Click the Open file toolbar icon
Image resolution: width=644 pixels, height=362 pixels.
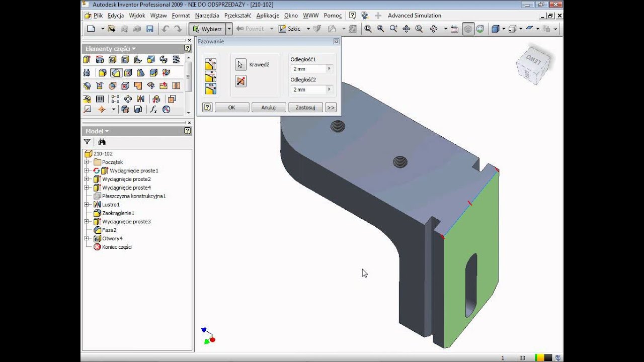(112, 29)
